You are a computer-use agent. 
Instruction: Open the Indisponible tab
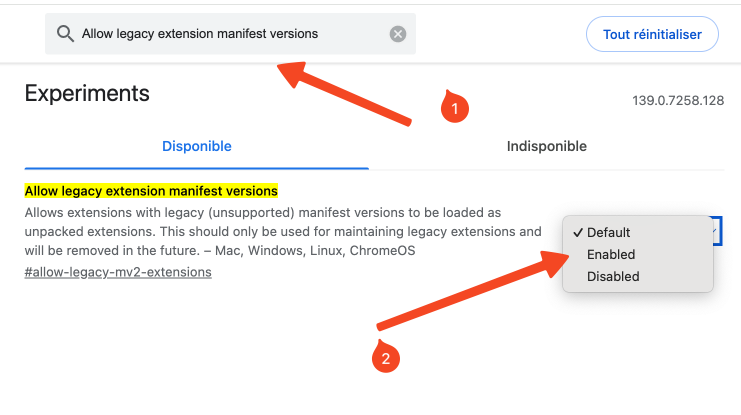click(546, 147)
